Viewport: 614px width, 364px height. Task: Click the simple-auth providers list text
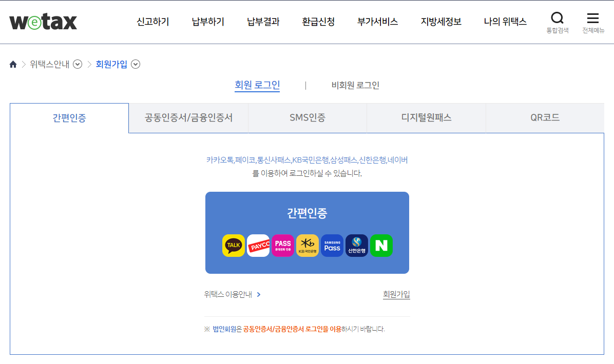307,160
